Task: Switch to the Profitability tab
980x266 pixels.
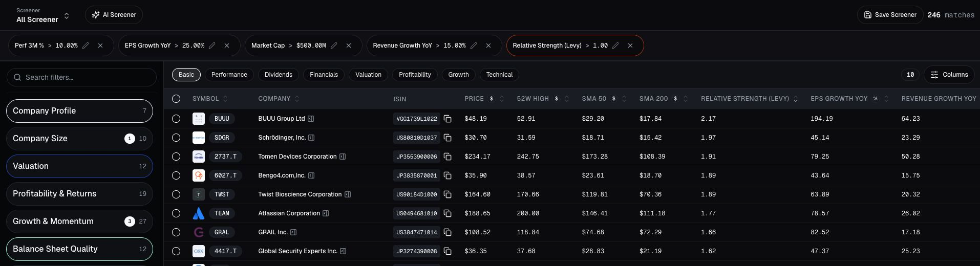Action: [x=415, y=75]
